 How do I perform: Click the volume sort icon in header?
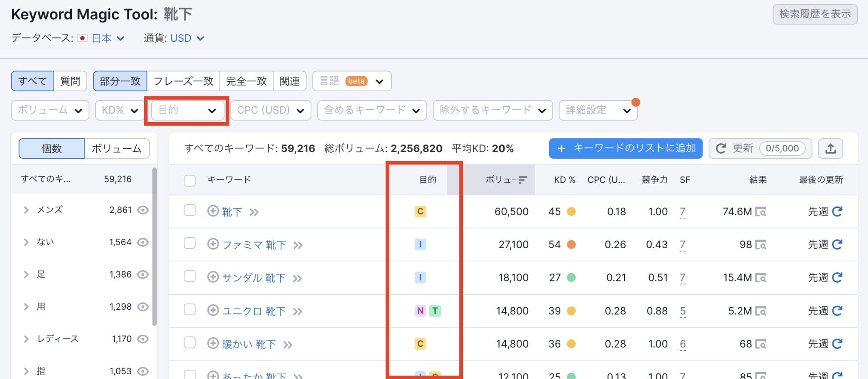tap(523, 180)
